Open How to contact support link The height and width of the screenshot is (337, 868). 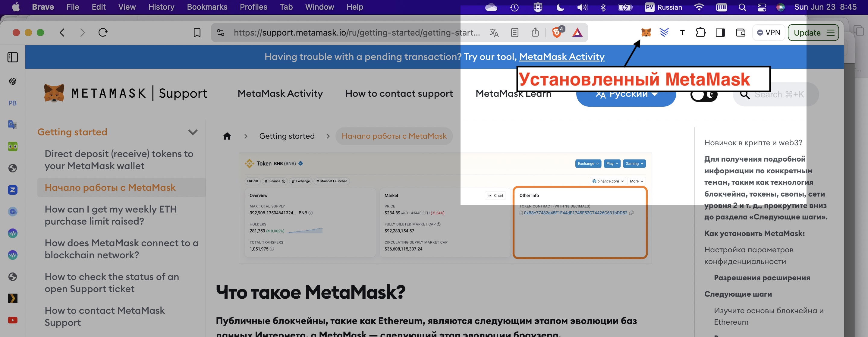coord(399,93)
